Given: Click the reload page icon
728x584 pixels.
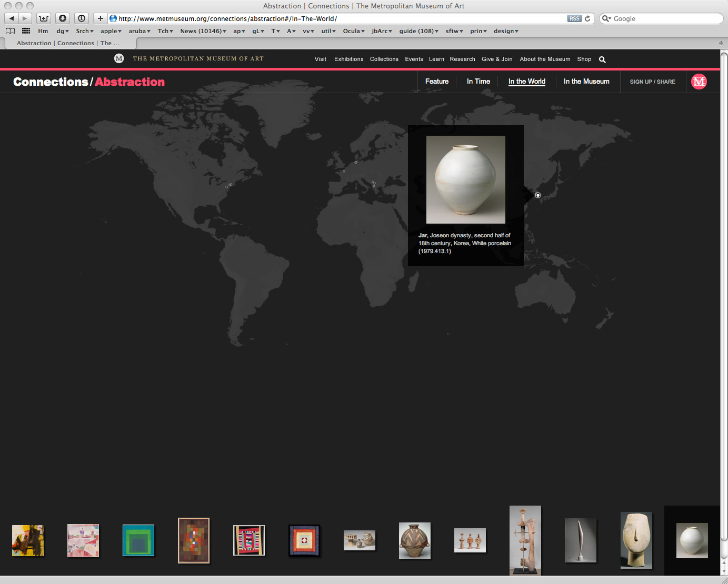Looking at the screenshot, I should pos(587,18).
